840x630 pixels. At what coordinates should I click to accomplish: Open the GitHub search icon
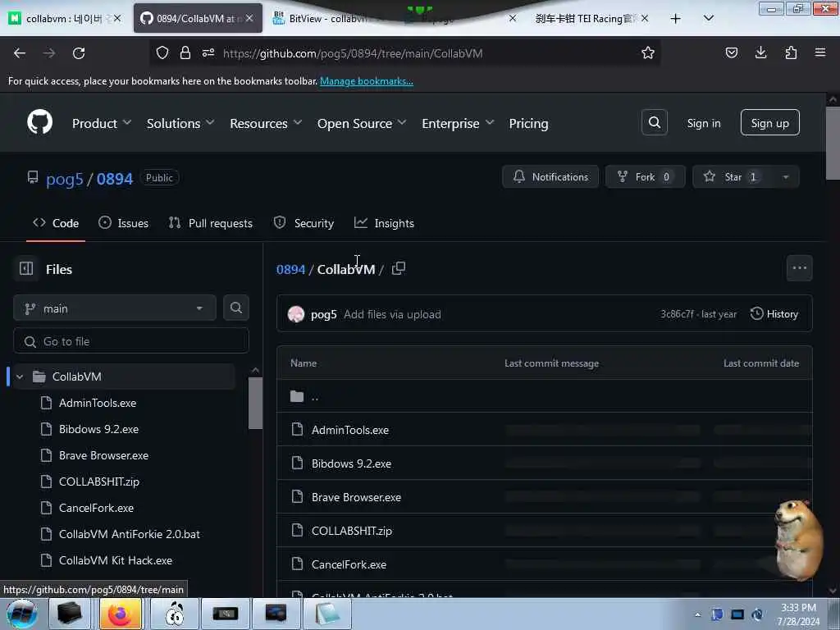654,123
